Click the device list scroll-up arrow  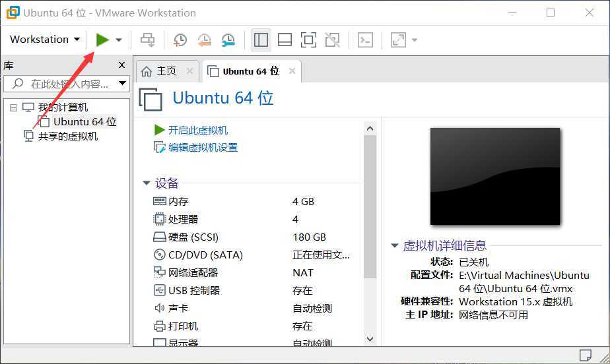point(370,128)
